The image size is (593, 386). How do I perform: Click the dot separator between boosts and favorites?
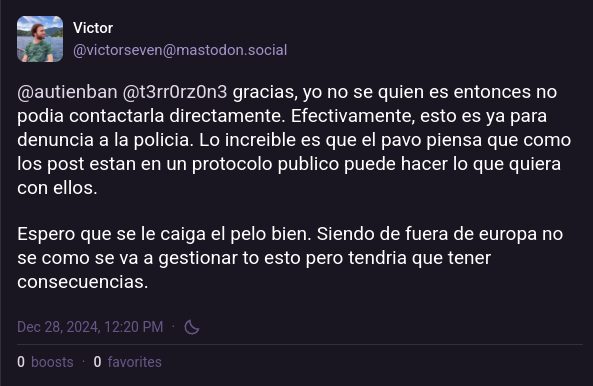84,362
